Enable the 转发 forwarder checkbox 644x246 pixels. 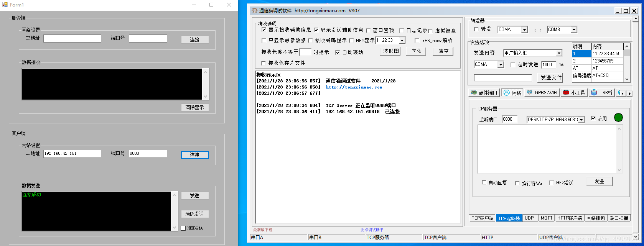[476, 29]
